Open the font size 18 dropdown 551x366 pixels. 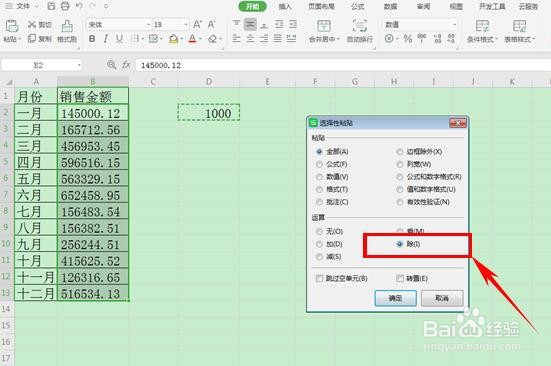coord(186,25)
